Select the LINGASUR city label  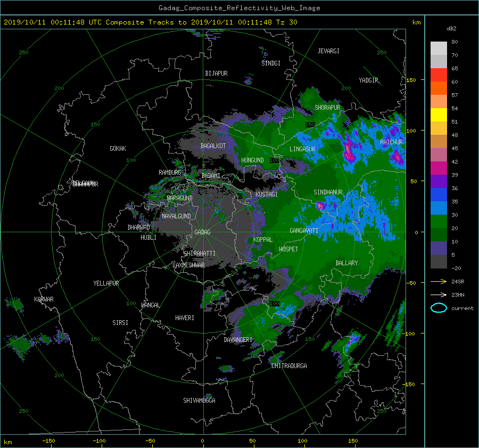(x=302, y=149)
